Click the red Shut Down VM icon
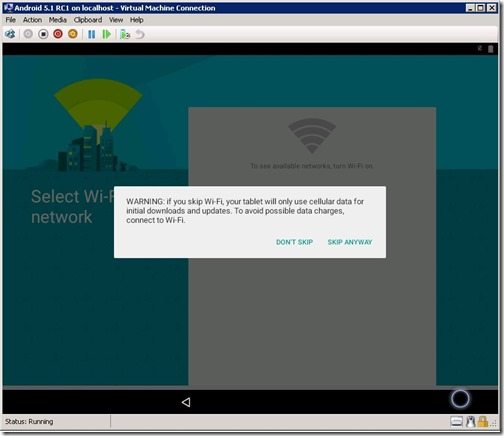Image resolution: width=504 pixels, height=436 pixels. 58,34
